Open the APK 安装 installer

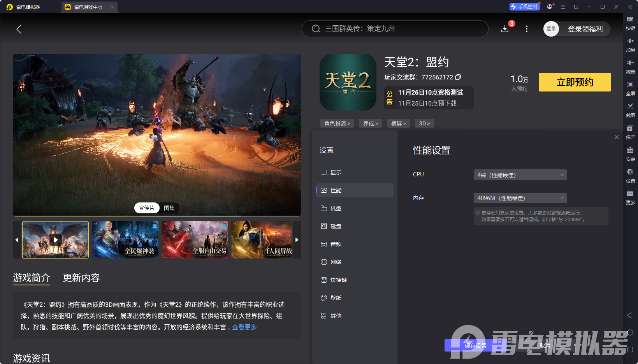631,154
